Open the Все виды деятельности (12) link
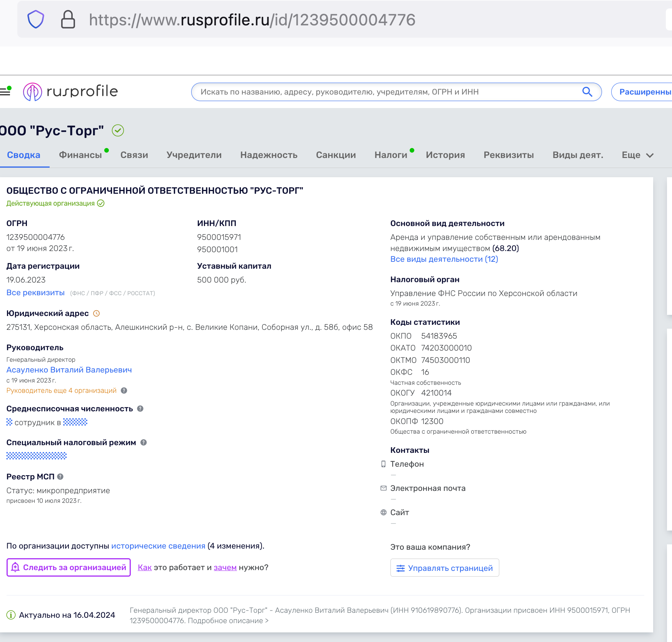Image resolution: width=672 pixels, height=642 pixels. click(x=444, y=259)
